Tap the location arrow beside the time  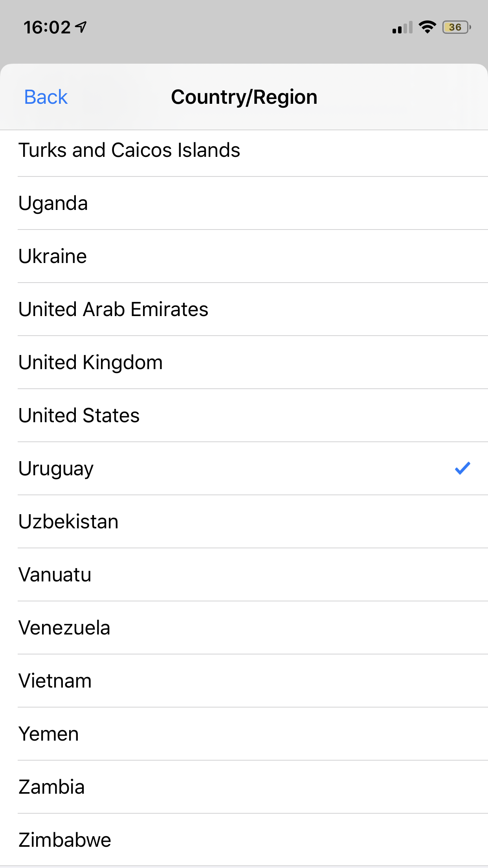(x=81, y=27)
